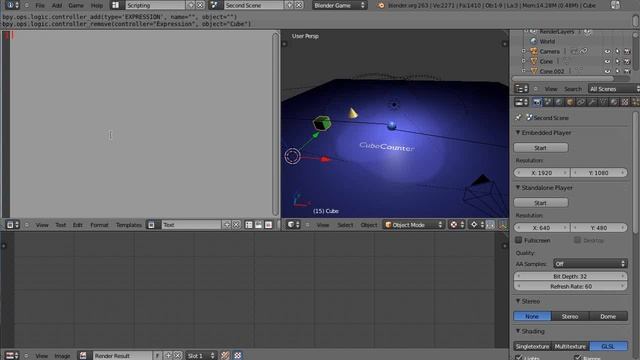Switch to the Scene properties tab
Image resolution: width=640 pixels, height=360 pixels.
[548, 102]
